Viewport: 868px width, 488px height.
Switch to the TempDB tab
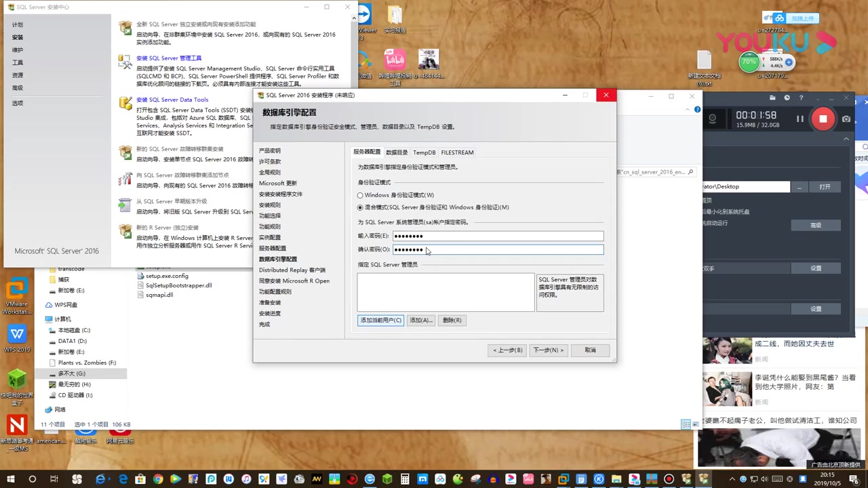click(x=425, y=152)
